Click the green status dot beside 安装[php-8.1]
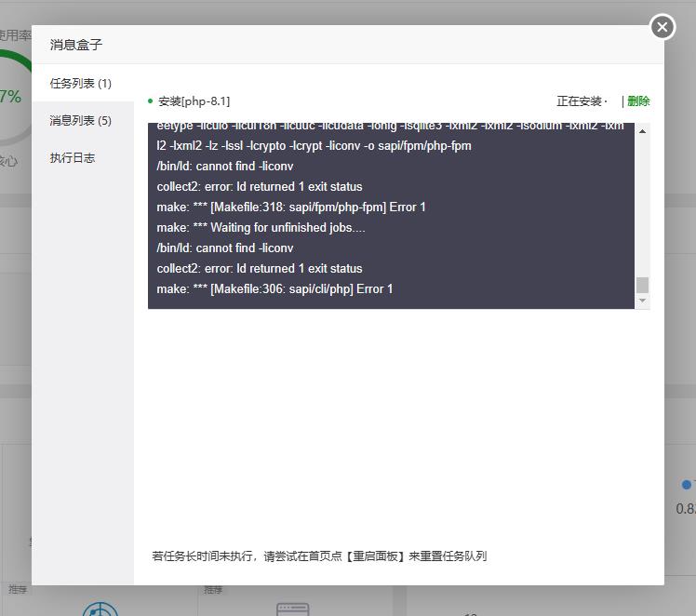 coord(151,101)
